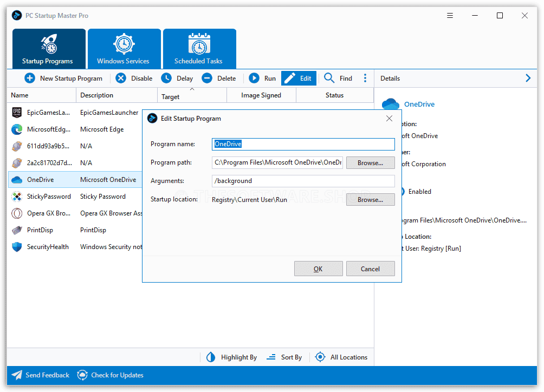Cancel the Edit Startup Program dialog
Screen dimensions: 544x392
click(x=371, y=269)
